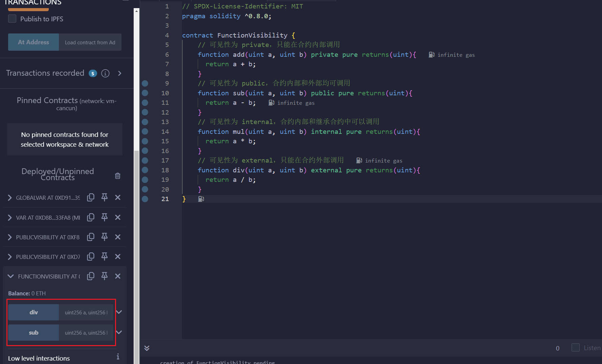Toggle the Listen checkbox in terminal

click(x=575, y=348)
